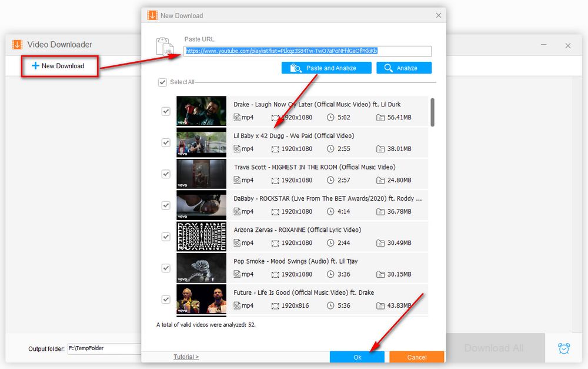The height and width of the screenshot is (369, 588).
Task: Click the format icon in Arizona Zervas row
Action: click(237, 243)
